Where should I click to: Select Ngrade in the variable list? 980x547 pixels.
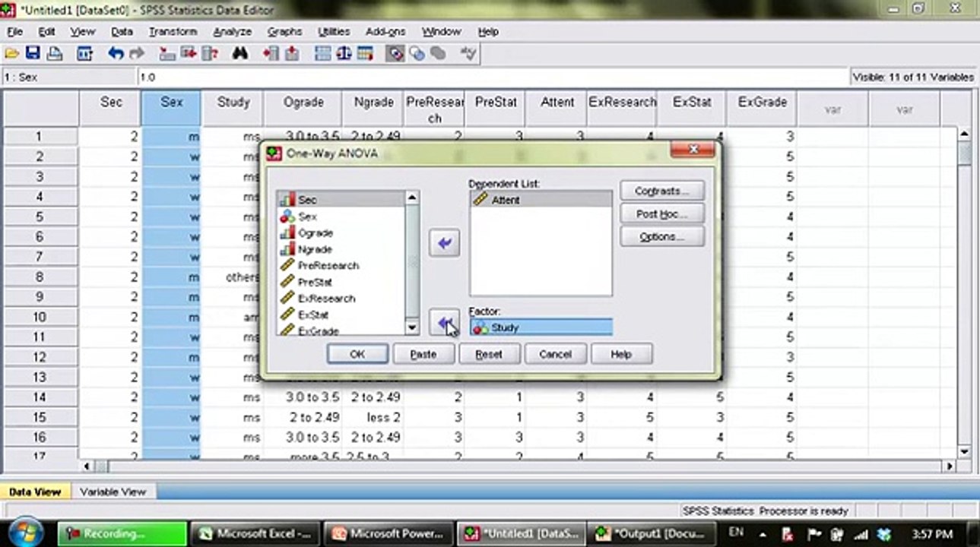pos(341,249)
